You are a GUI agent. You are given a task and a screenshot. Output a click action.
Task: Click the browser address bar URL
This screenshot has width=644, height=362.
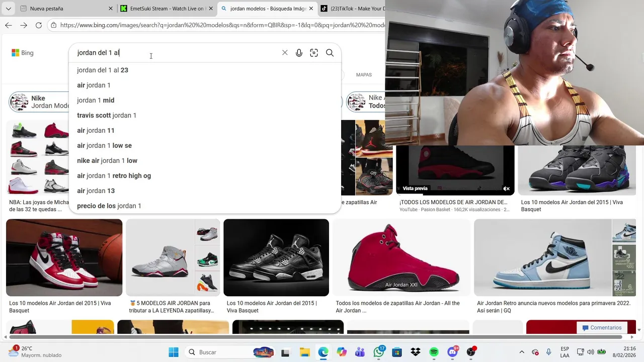pos(221,25)
